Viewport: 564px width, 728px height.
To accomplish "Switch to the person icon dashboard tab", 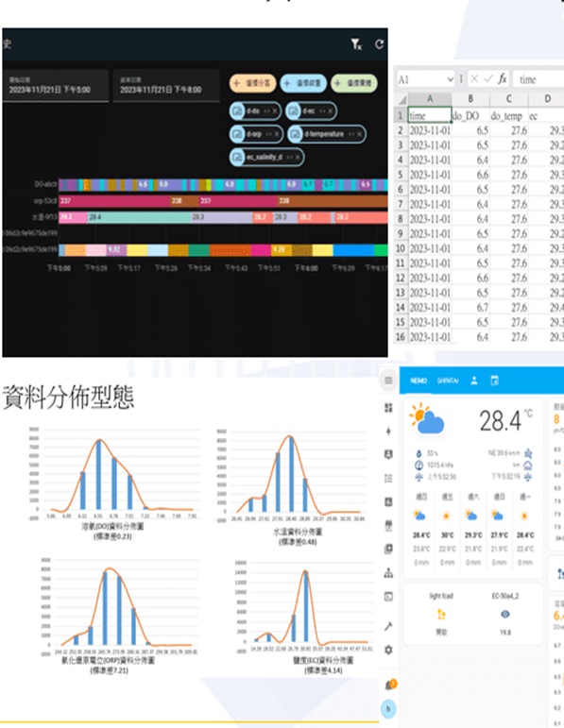I will pos(474,381).
